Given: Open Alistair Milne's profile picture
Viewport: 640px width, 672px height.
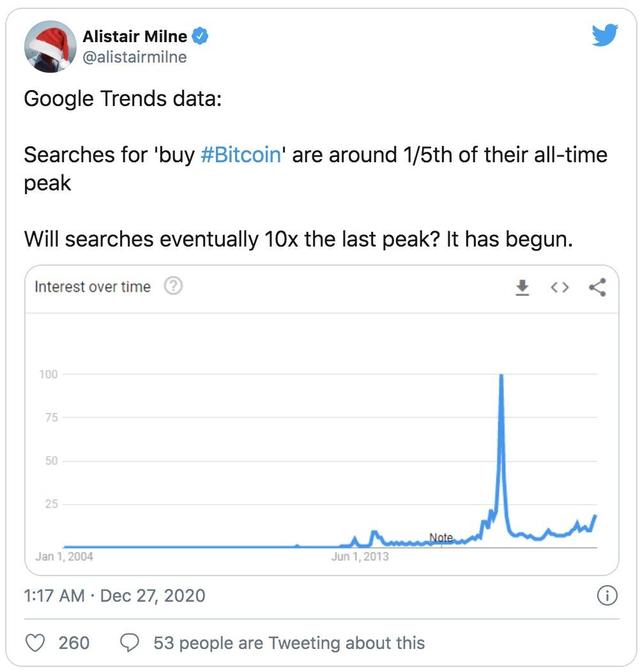Looking at the screenshot, I should (48, 46).
